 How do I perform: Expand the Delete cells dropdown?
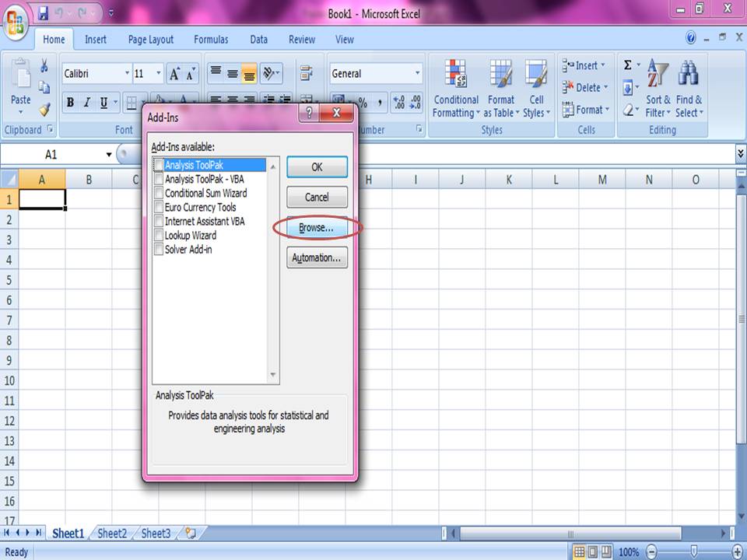pos(606,87)
